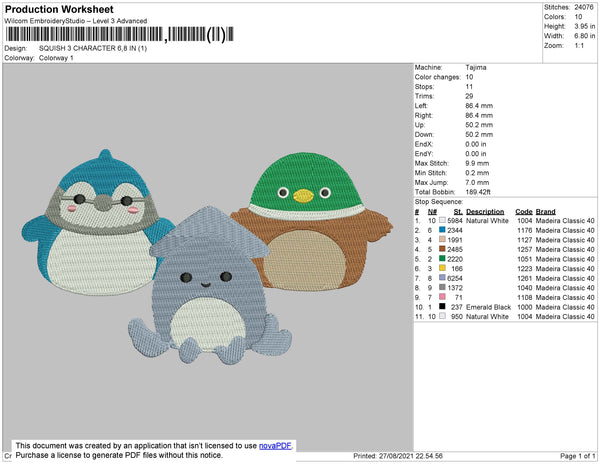The height and width of the screenshot is (464, 600).
Task: Click 'Emerald Black' description text
Action: pos(488,307)
